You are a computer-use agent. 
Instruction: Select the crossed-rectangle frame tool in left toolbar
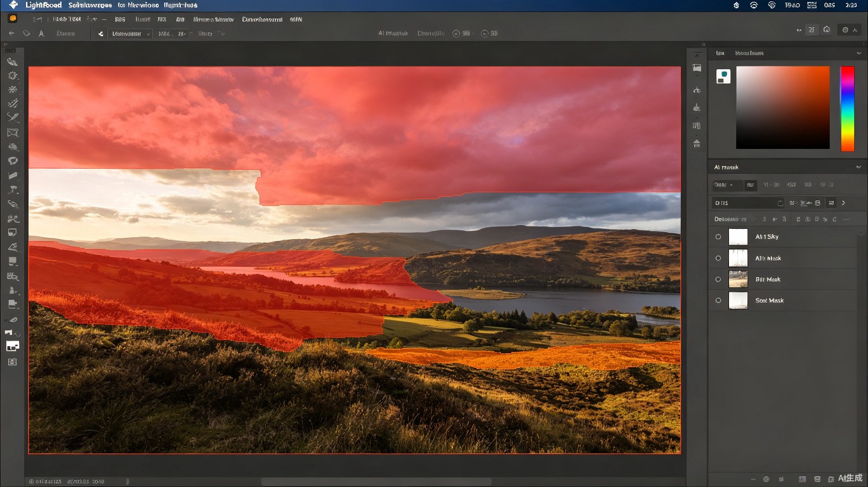13,133
